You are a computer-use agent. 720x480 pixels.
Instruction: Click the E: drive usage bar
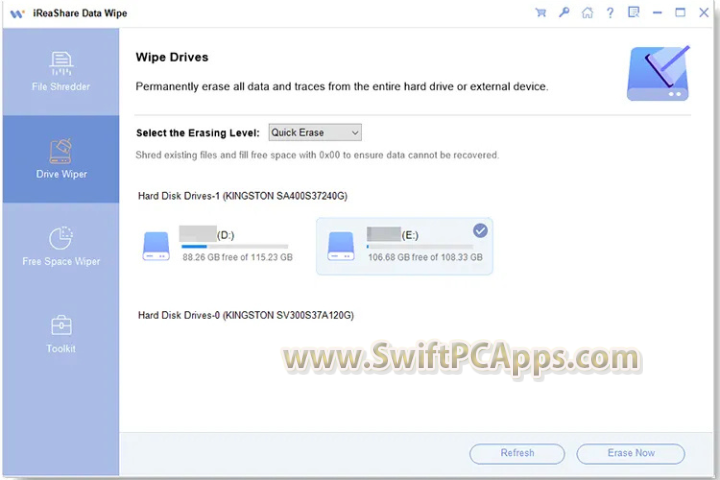click(x=420, y=247)
